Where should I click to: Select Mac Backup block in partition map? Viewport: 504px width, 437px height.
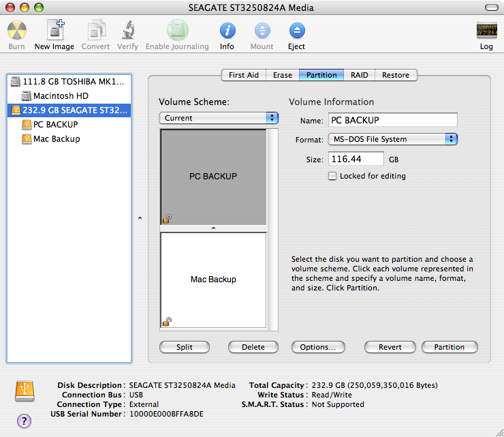tap(213, 280)
